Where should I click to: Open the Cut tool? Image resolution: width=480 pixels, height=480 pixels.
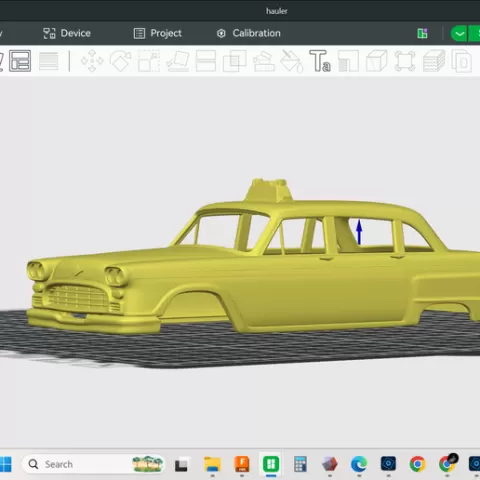point(206,61)
